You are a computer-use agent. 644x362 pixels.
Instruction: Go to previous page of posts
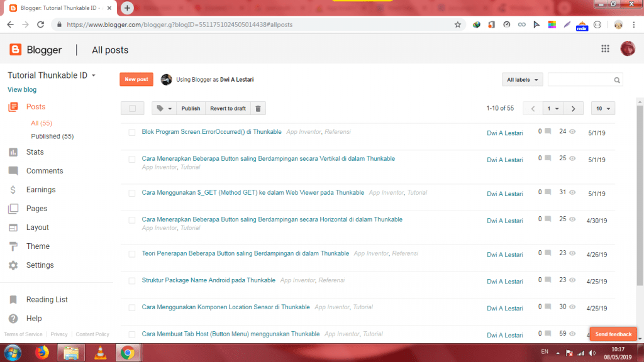point(533,108)
